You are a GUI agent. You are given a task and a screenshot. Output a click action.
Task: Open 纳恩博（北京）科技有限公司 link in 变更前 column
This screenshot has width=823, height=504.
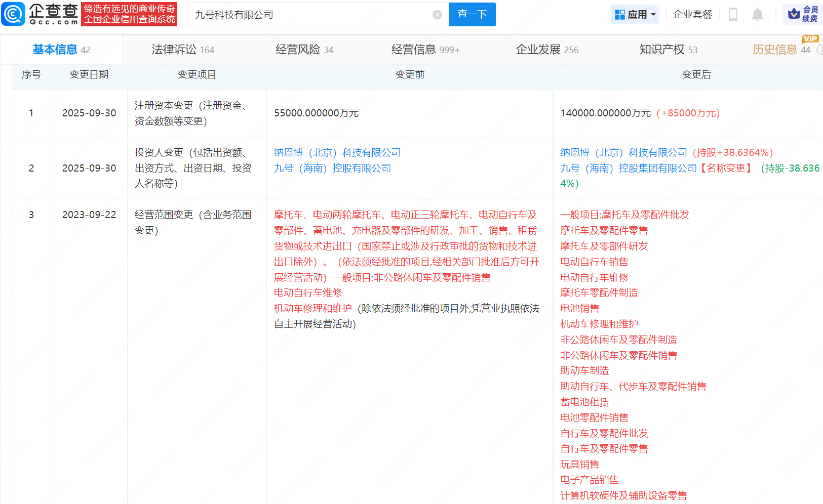[337, 152]
